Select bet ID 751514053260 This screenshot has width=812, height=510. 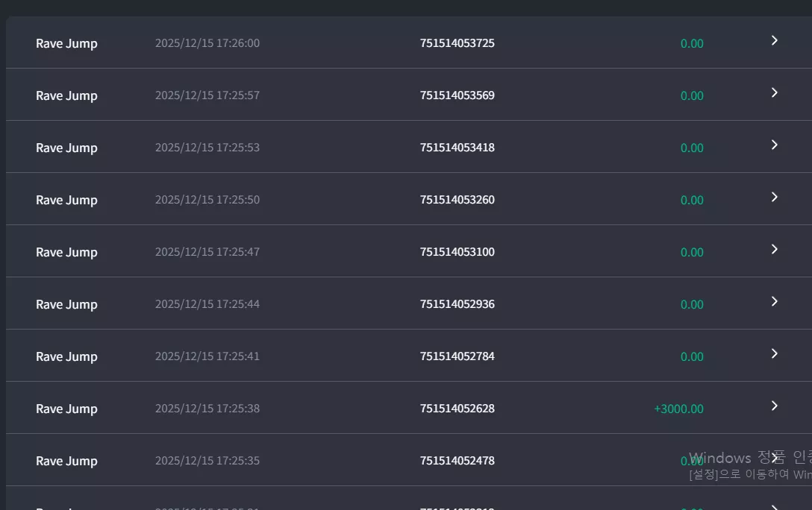click(457, 200)
